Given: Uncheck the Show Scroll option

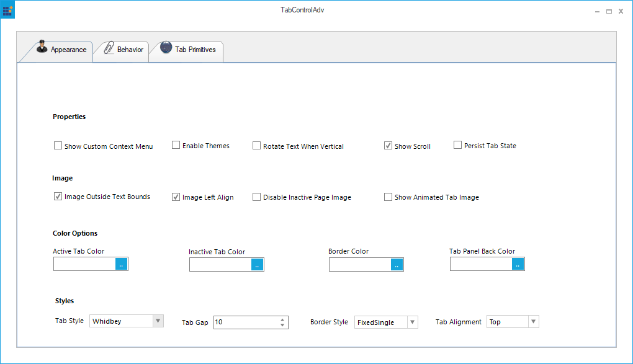Looking at the screenshot, I should pyautogui.click(x=388, y=144).
